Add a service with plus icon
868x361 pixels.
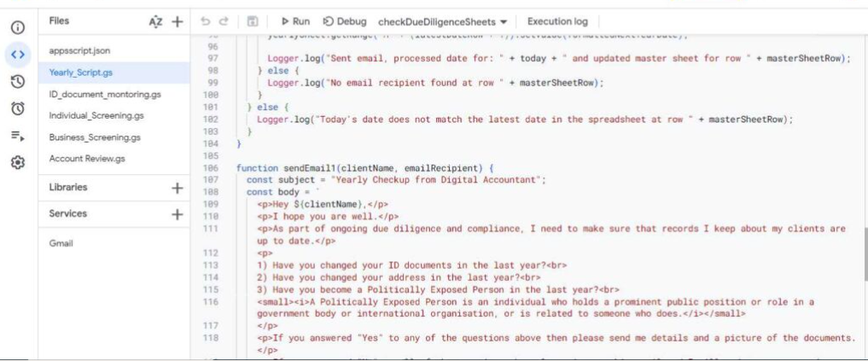[177, 214]
